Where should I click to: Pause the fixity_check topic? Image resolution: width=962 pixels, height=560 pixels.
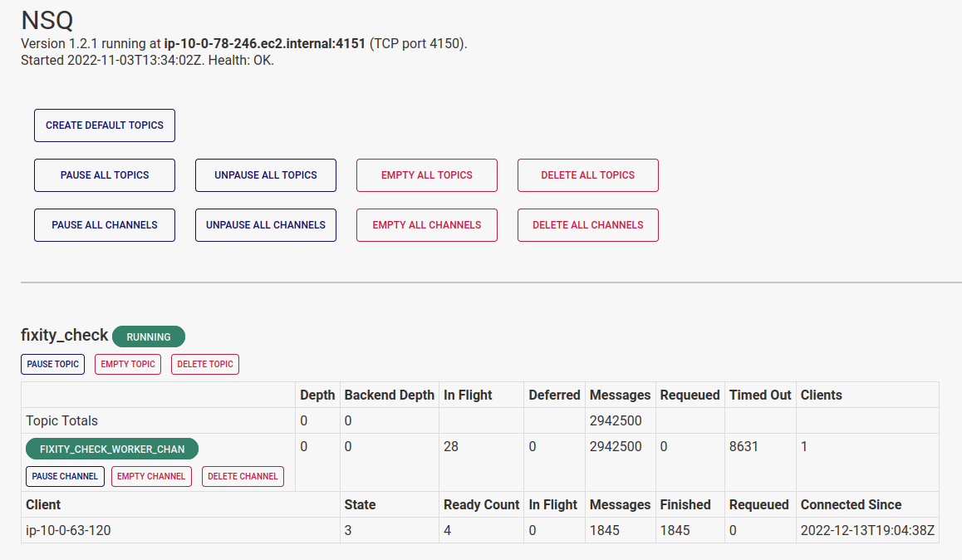click(x=53, y=365)
